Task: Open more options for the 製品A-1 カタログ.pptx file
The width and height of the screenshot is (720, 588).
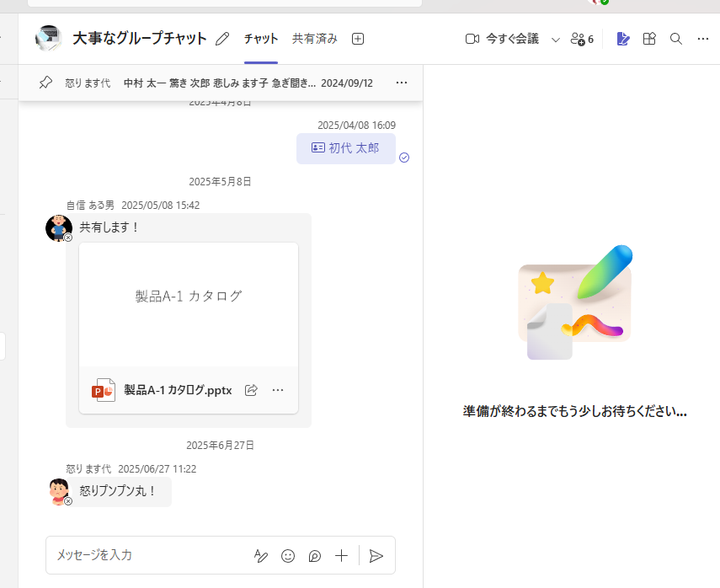Action: click(x=278, y=390)
